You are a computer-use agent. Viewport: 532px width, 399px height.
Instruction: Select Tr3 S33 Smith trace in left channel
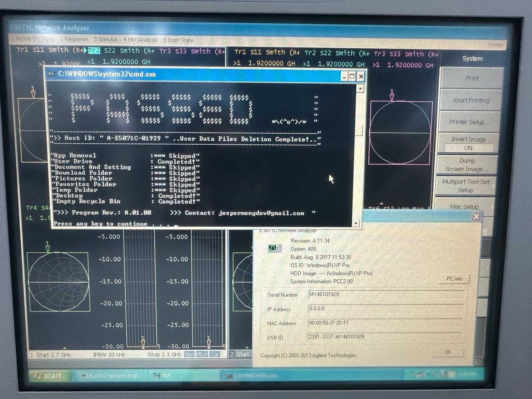tap(192, 52)
